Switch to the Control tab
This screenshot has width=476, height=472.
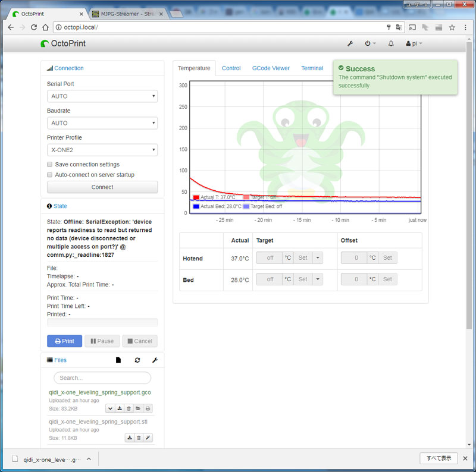tap(231, 68)
